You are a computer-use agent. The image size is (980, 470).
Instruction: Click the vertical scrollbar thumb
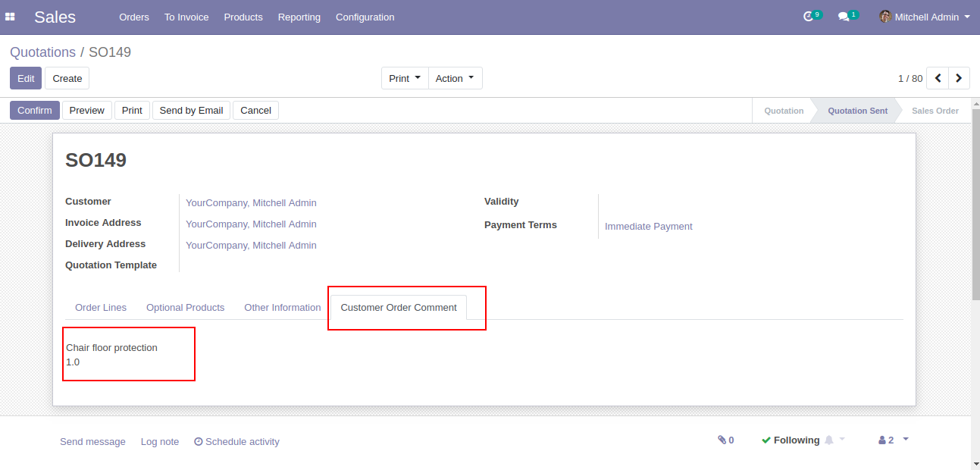coord(975,205)
